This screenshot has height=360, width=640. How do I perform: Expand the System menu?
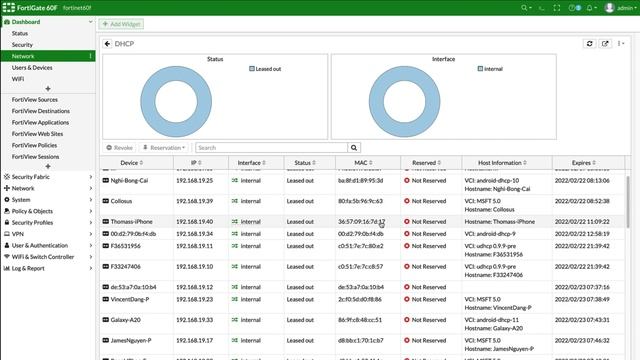(x=48, y=200)
